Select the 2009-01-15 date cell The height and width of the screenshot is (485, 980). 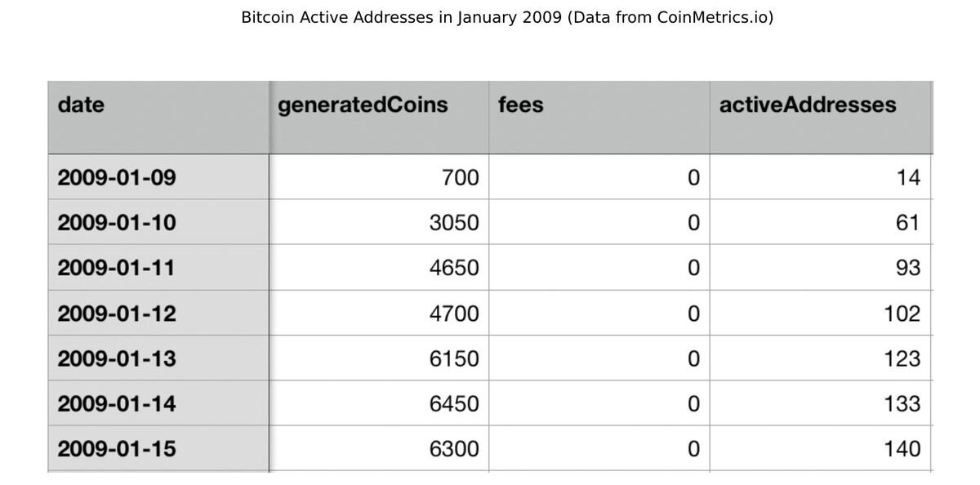coord(117,449)
